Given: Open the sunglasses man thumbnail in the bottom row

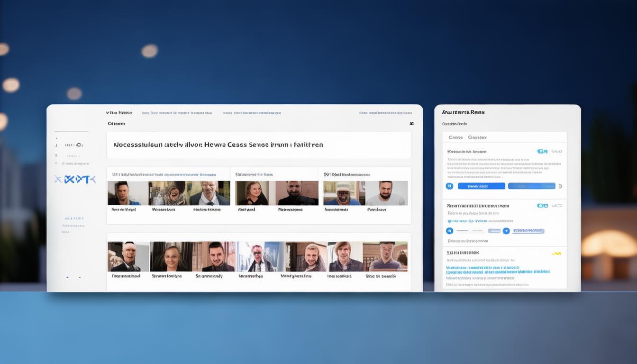Looking at the screenshot, I should coord(256,256).
